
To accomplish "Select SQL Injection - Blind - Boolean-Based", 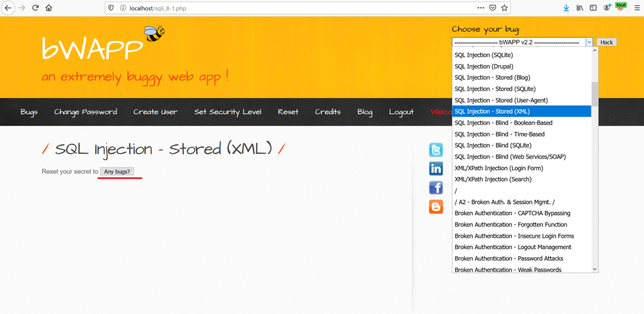I will 522,123.
